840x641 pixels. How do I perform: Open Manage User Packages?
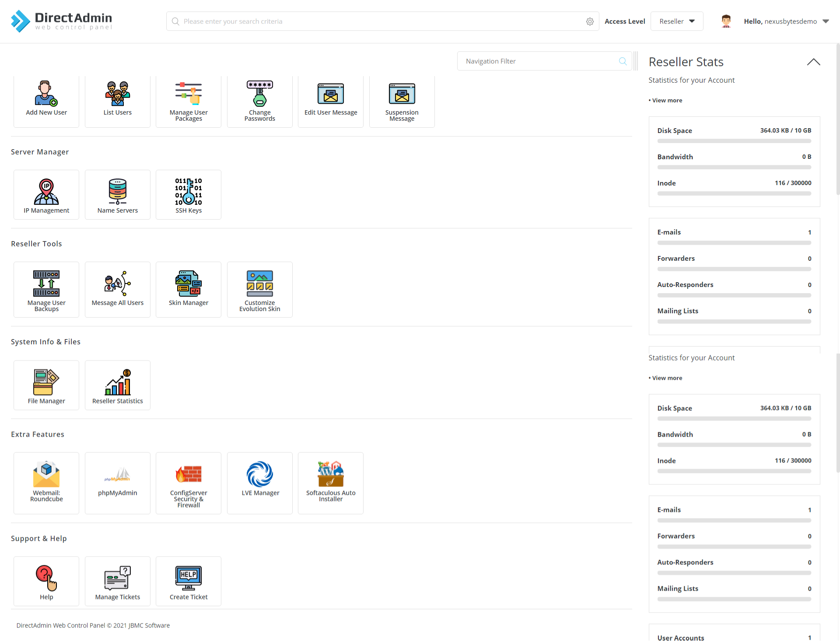click(189, 101)
